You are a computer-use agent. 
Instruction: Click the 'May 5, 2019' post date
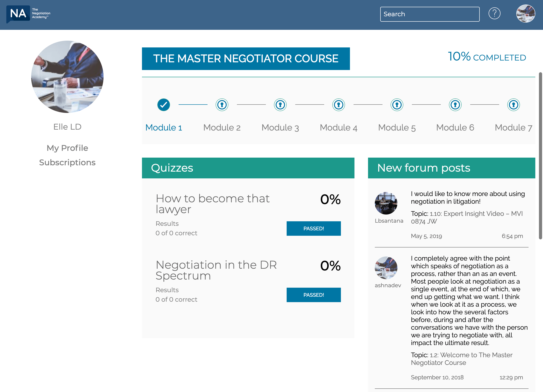click(426, 236)
